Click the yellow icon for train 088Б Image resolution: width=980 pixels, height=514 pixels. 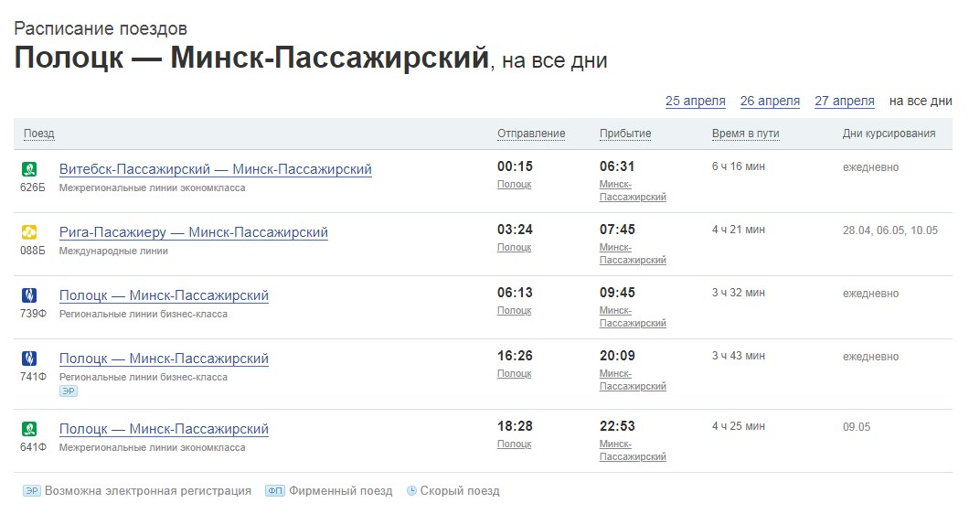[29, 232]
